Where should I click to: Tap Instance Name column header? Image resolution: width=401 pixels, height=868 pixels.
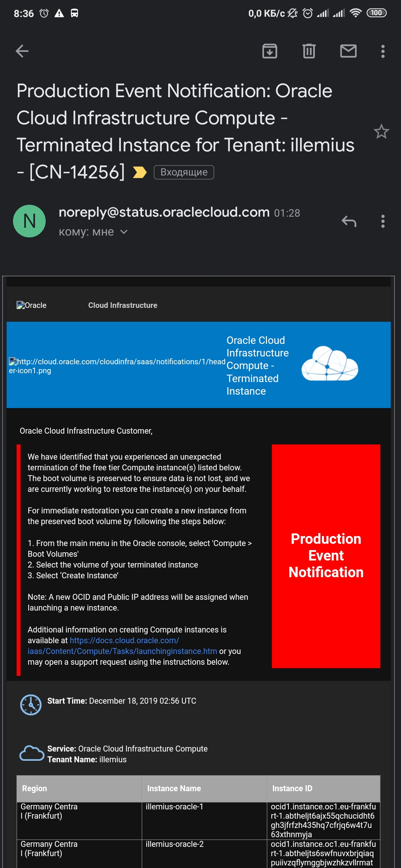tap(204, 788)
